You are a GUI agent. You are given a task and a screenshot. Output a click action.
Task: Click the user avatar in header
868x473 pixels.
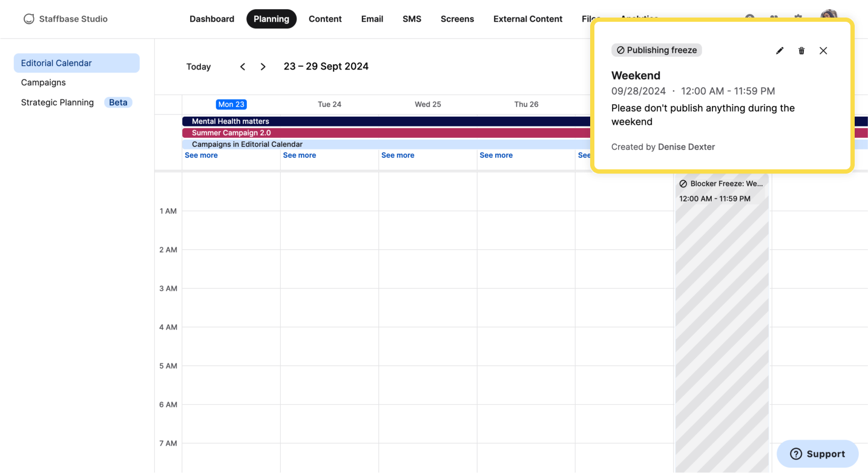[x=829, y=15]
